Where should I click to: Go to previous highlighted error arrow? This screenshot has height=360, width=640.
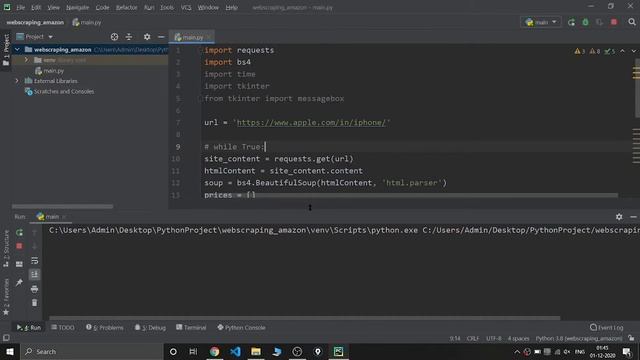622,51
